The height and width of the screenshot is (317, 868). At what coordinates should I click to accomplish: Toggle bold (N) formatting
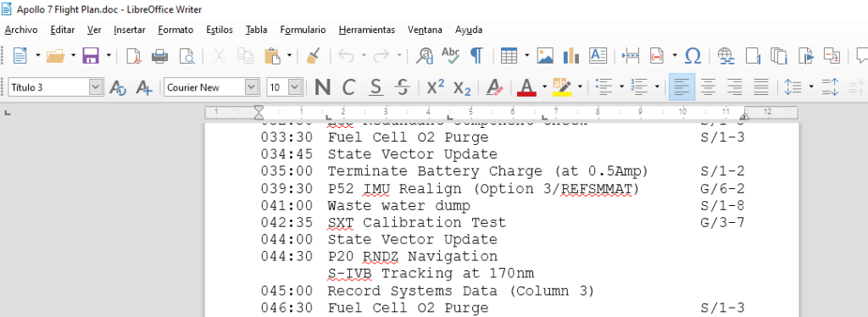(322, 86)
